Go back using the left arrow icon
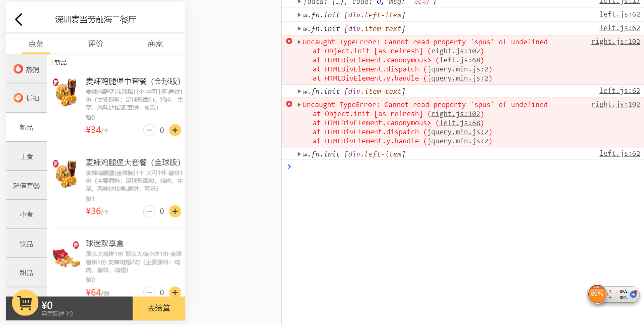The image size is (644, 325). (x=19, y=19)
